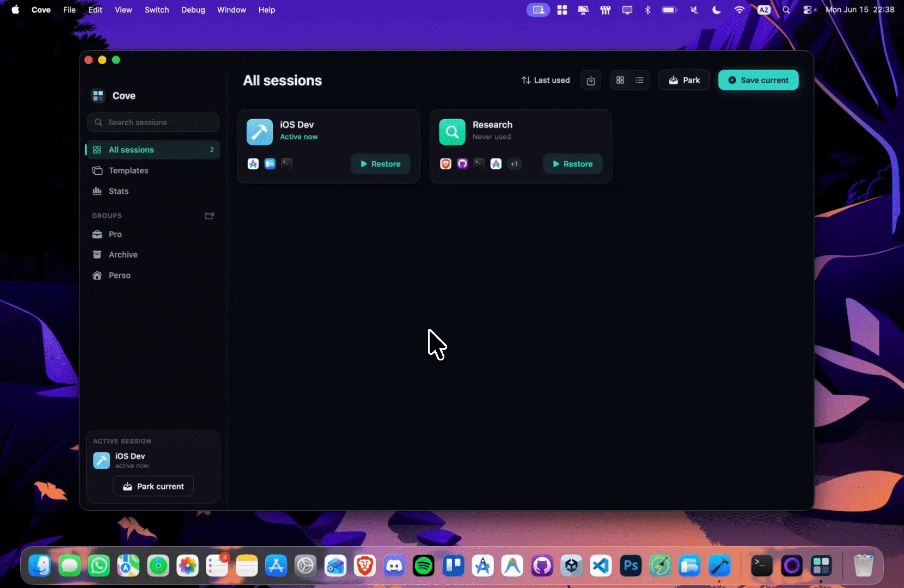Click the Terminal app icon in Research card

(x=479, y=164)
